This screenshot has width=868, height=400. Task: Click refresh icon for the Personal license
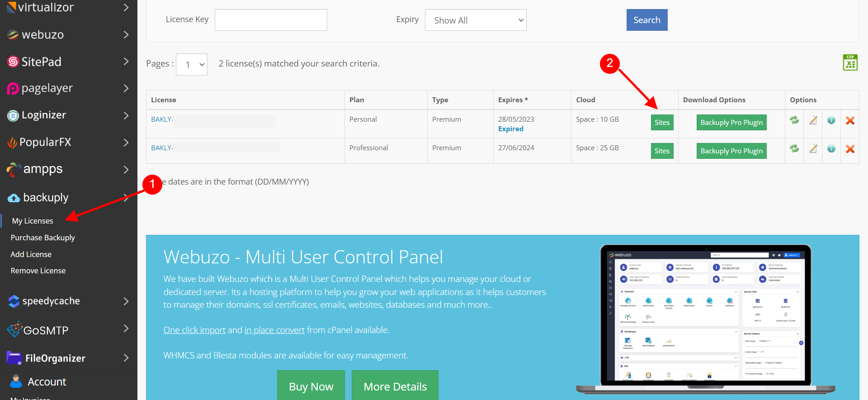(x=794, y=120)
